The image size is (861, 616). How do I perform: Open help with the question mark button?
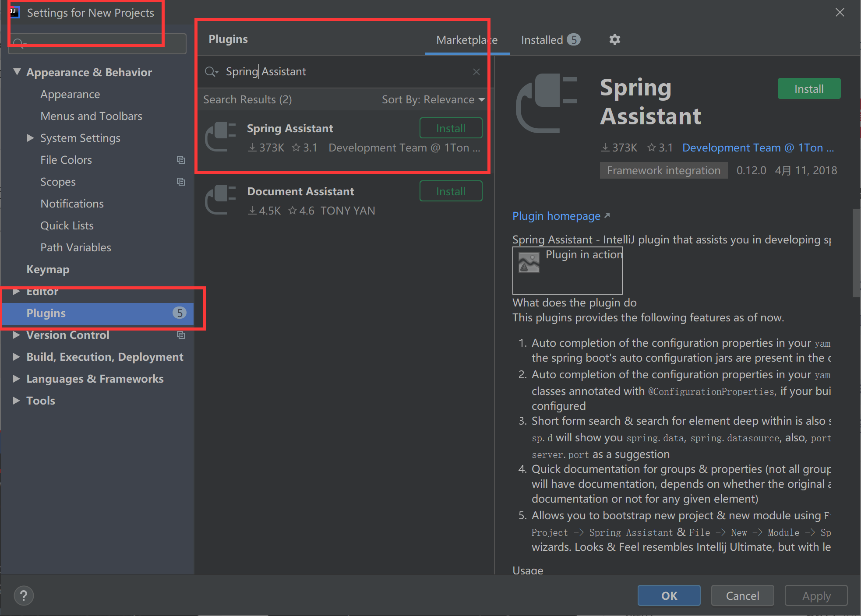(24, 595)
